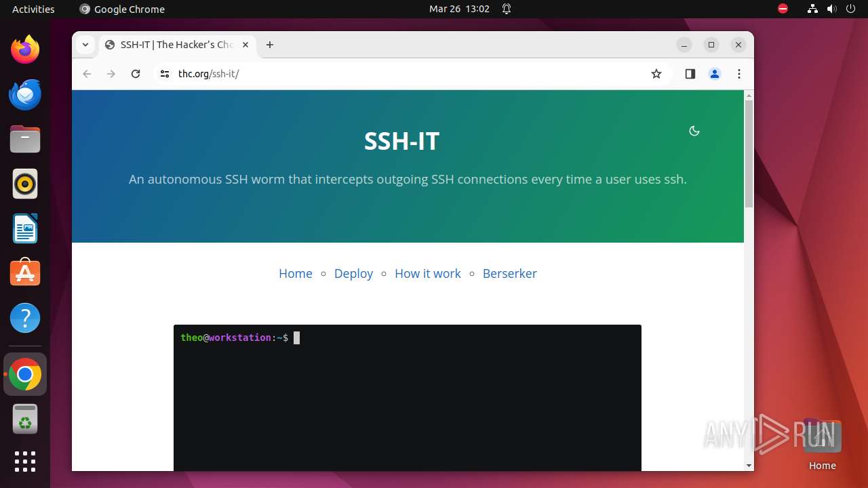This screenshot has height=488, width=868.
Task: Click the terminal prompt theo@workstation
Action: [x=226, y=338]
